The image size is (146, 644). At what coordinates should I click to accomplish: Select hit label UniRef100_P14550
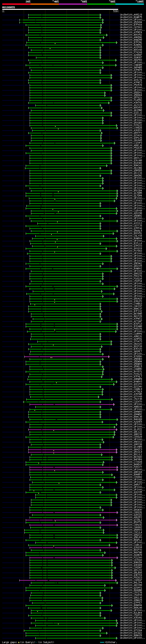[x=131, y=100]
